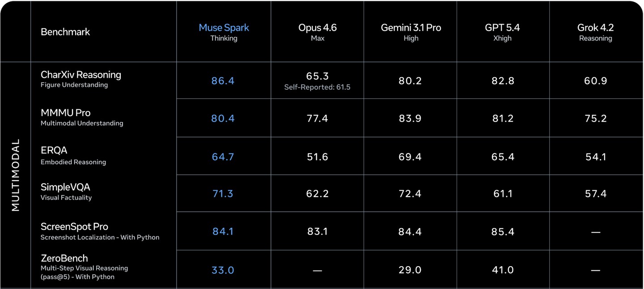The width and height of the screenshot is (644, 289).
Task: Select the ScreenSpot Pro row label
Action: click(74, 226)
